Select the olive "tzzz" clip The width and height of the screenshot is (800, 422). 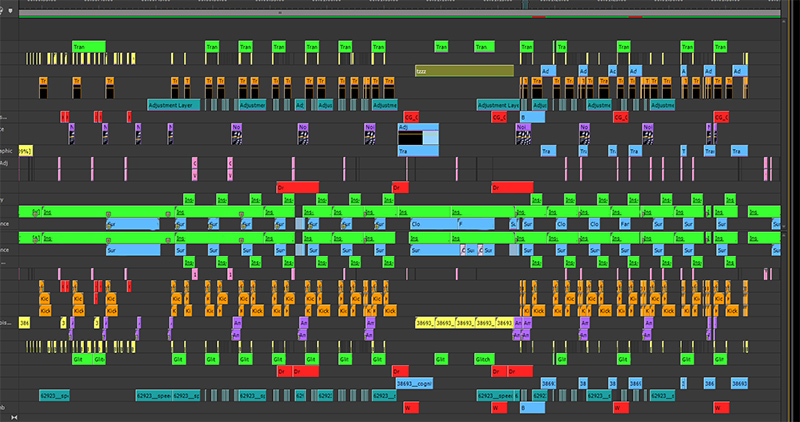[464, 71]
